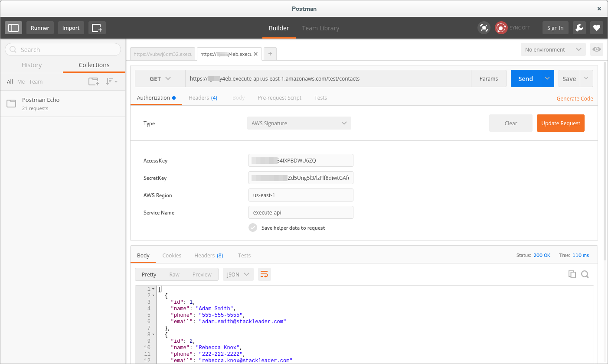608x364 pixels.
Task: Click the blue Send button
Action: click(x=526, y=78)
